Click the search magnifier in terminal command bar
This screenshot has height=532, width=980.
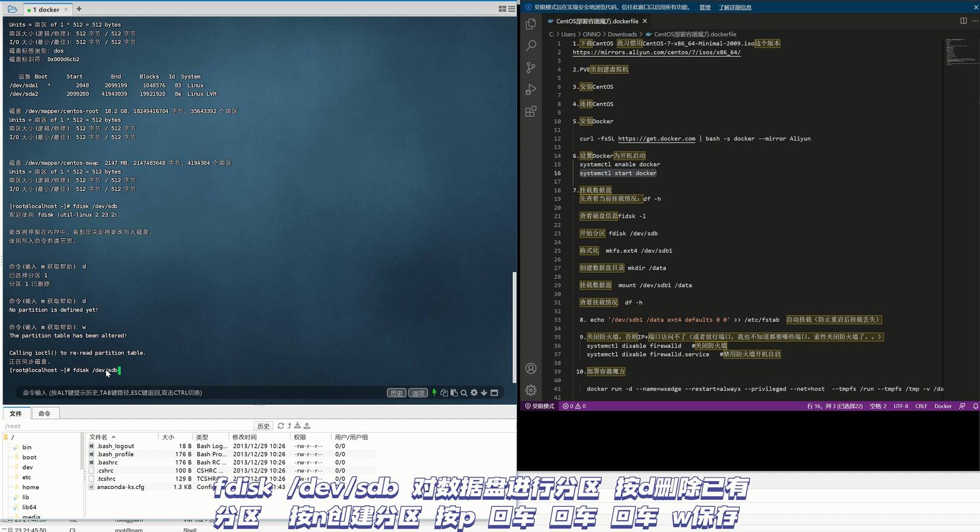pyautogui.click(x=464, y=393)
